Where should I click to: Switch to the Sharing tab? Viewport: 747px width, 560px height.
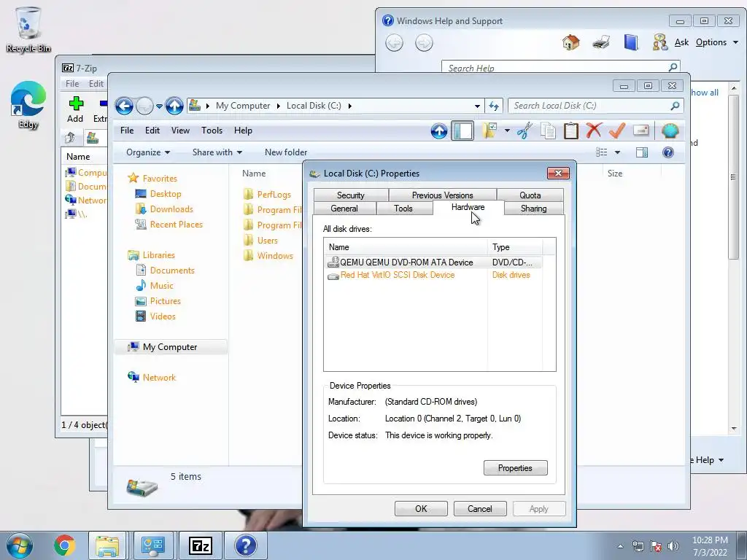click(533, 208)
